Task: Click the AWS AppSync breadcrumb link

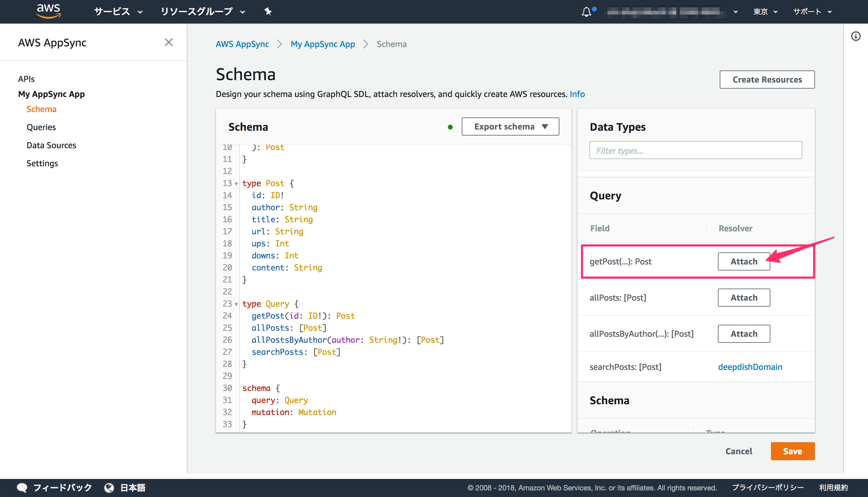Action: (x=242, y=44)
